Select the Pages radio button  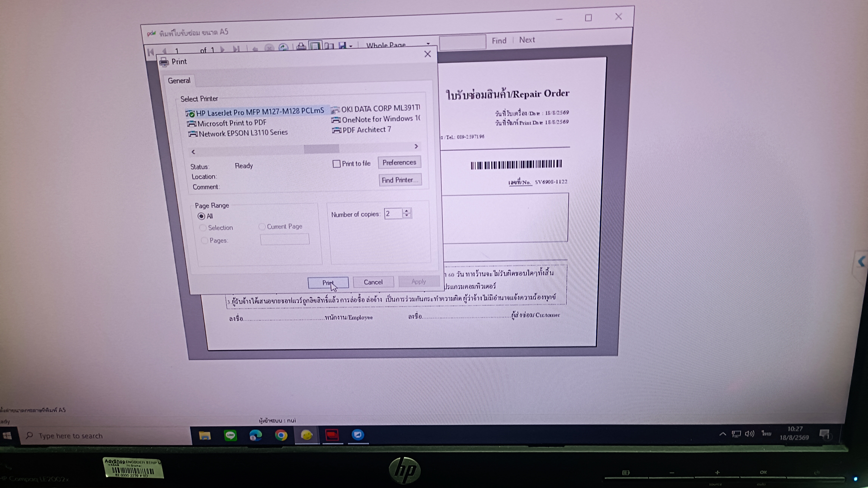[x=204, y=240]
